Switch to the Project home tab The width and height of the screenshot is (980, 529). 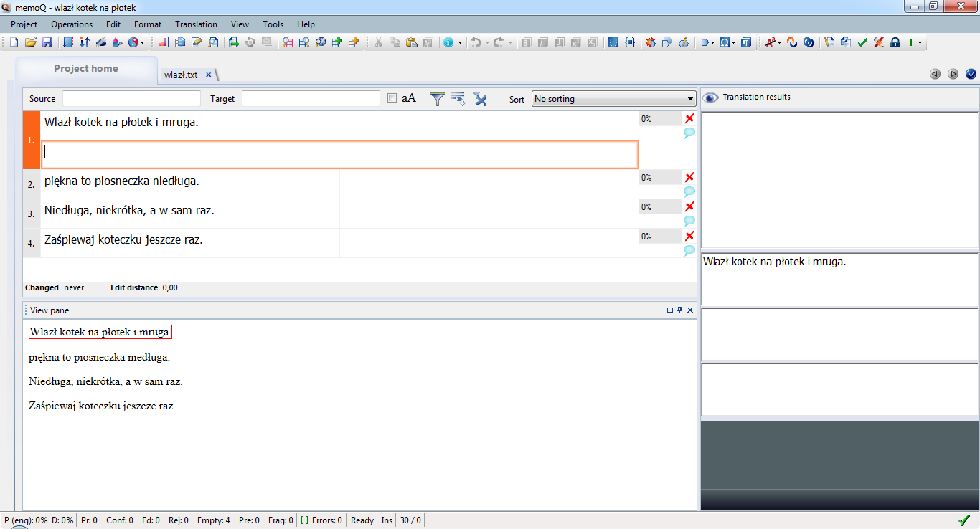coord(85,69)
